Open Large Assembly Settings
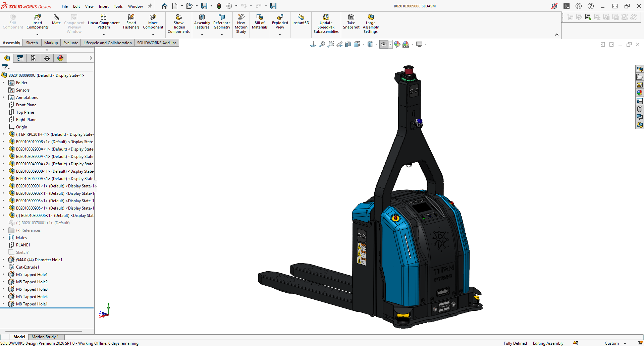The height and width of the screenshot is (346, 644). tap(371, 17)
